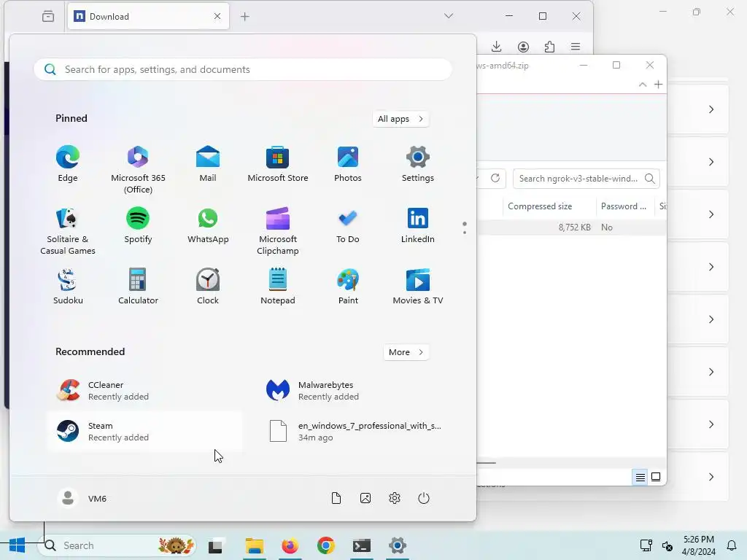The image size is (747, 560).
Task: Show All apps list
Action: click(400, 119)
